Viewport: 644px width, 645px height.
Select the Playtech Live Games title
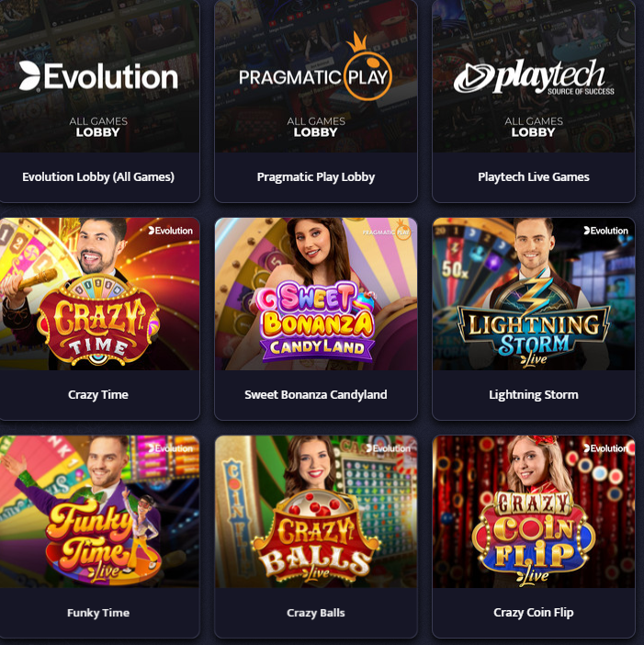pos(534,177)
